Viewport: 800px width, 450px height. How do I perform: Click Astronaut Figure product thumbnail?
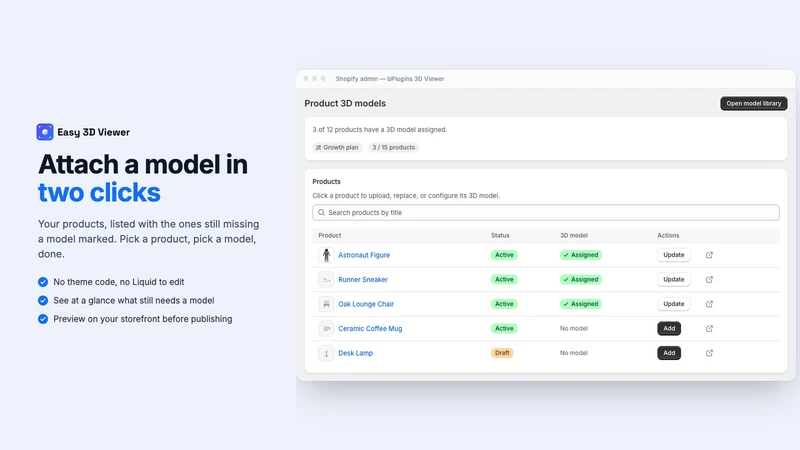coord(327,255)
